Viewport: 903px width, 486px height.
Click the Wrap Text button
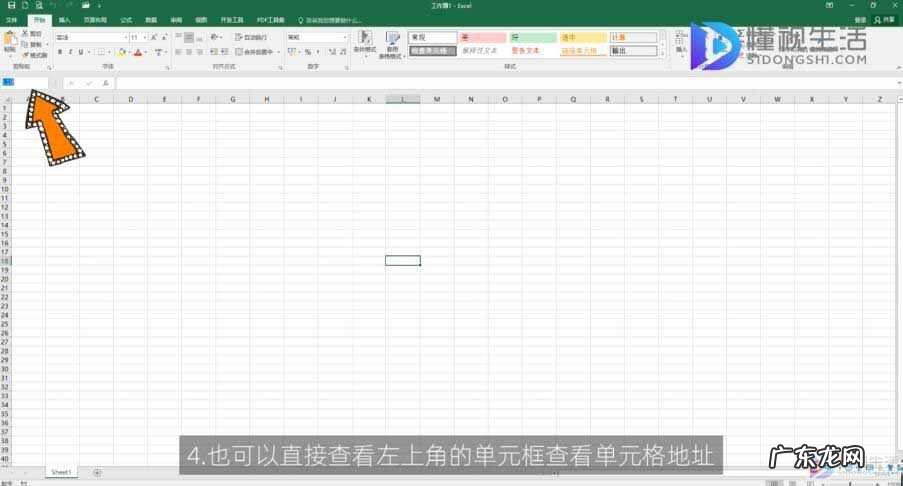coord(251,37)
